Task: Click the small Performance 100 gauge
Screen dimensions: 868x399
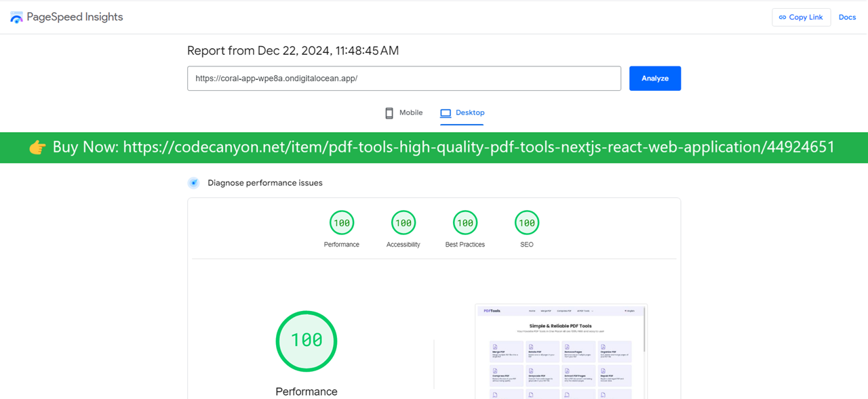Action: pos(342,222)
